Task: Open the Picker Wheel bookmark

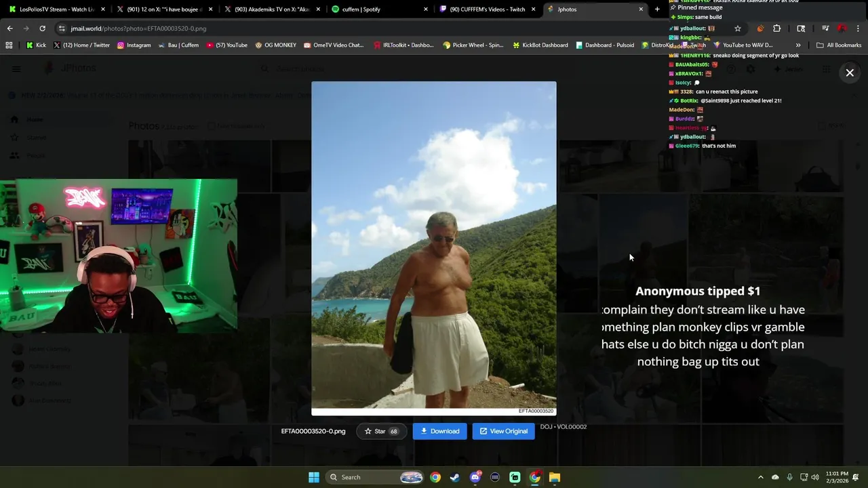Action: pos(473,45)
